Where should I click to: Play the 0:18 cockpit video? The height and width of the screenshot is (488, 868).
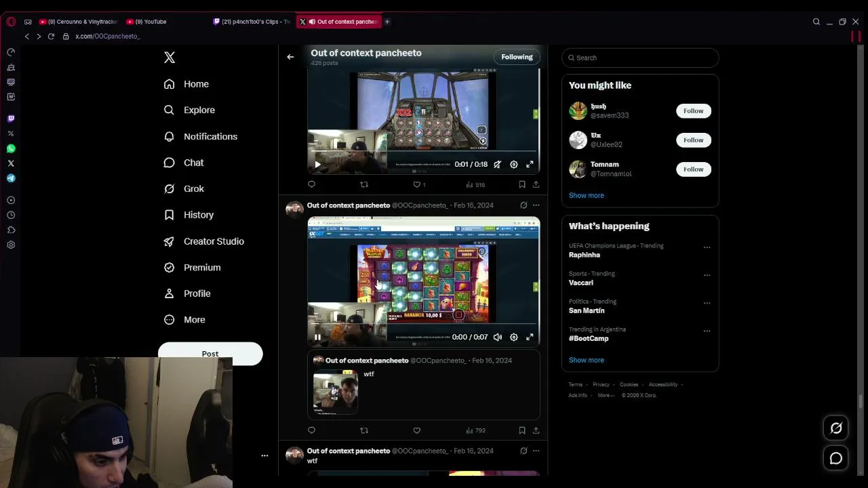(x=317, y=164)
